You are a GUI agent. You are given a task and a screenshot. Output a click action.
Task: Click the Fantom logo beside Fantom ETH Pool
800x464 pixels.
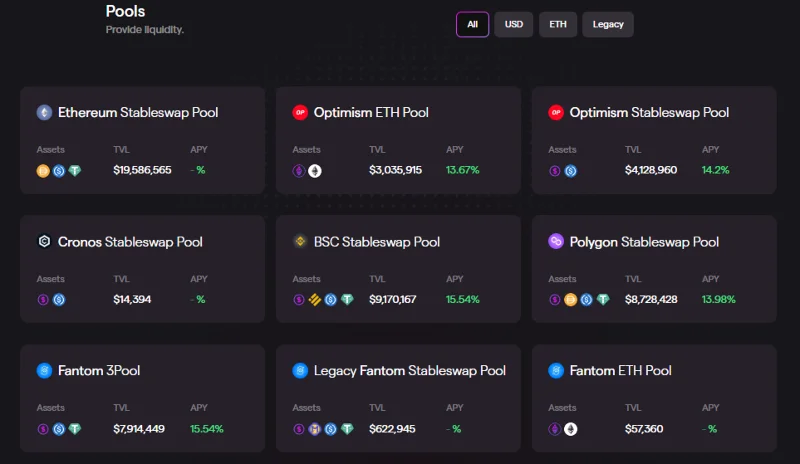tap(556, 371)
